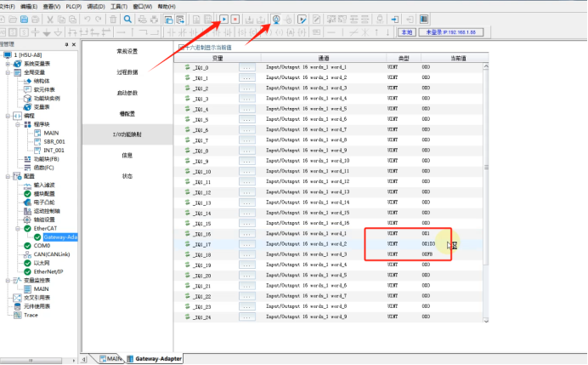Collapse the 编程 tree node
The image size is (588, 365).
[8, 116]
